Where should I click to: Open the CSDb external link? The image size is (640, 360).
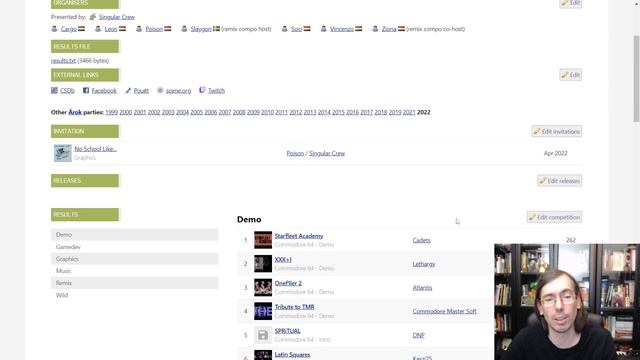tap(67, 91)
